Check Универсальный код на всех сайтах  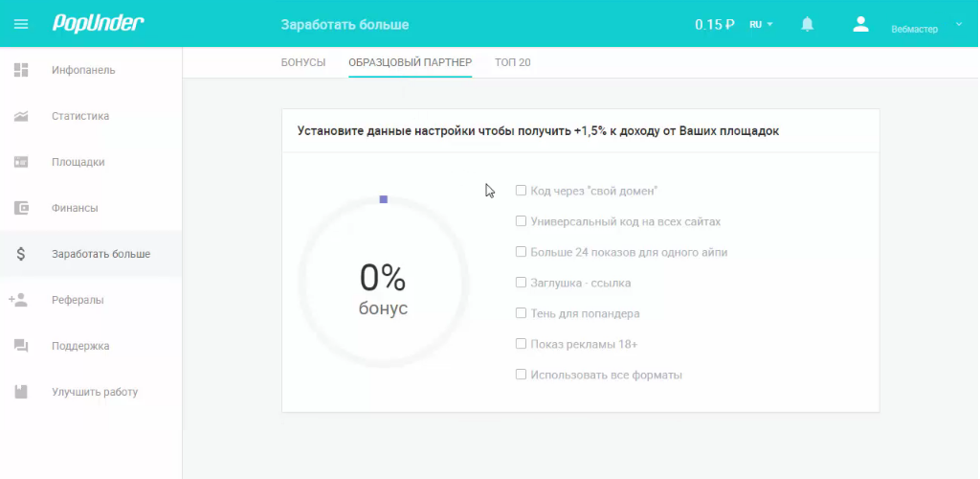click(x=522, y=221)
